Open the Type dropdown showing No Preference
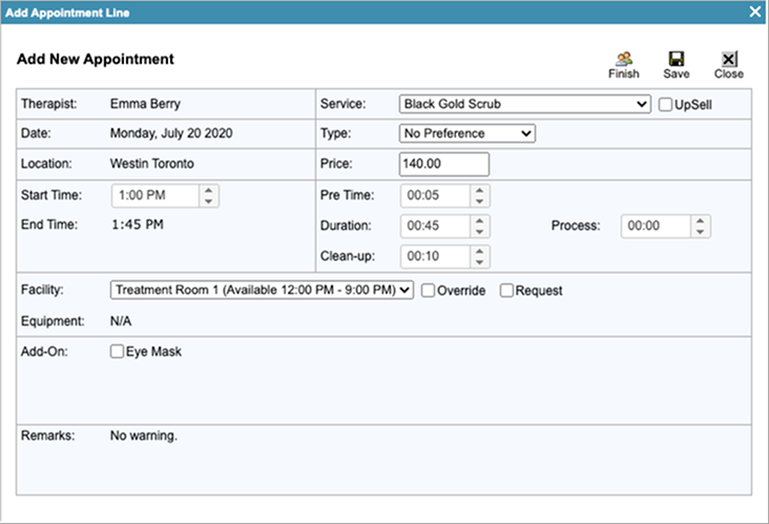This screenshot has height=524, width=769. 467,133
